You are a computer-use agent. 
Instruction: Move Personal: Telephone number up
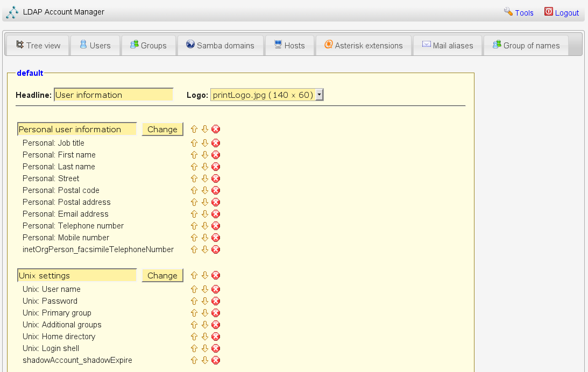194,226
